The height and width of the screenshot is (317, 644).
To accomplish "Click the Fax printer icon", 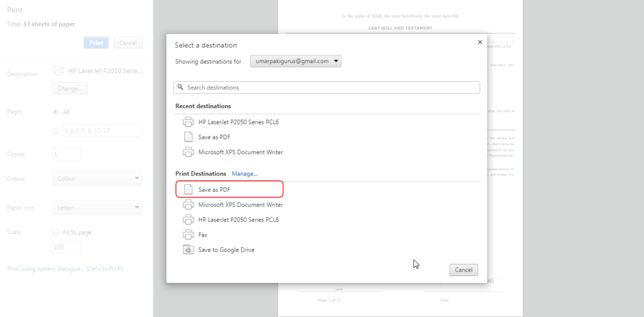I will 188,235.
